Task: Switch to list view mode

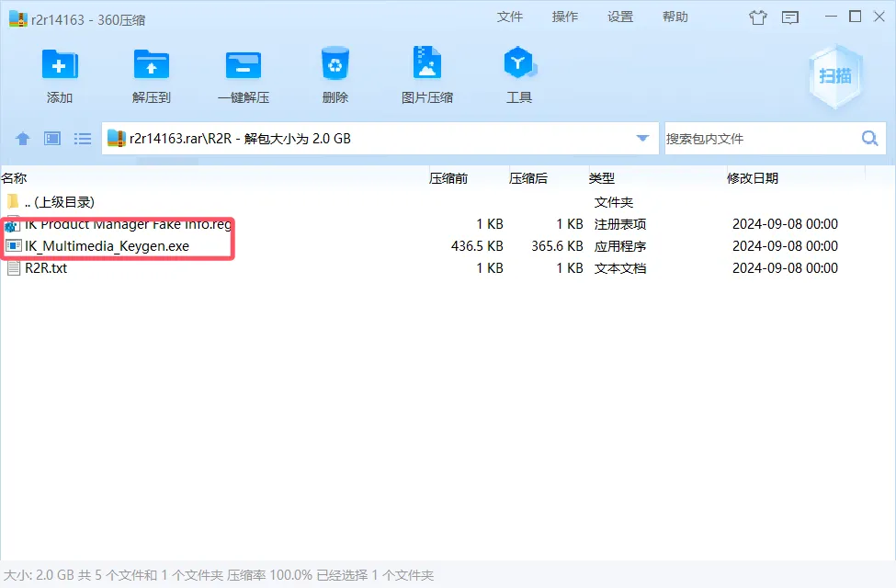Action: click(83, 138)
